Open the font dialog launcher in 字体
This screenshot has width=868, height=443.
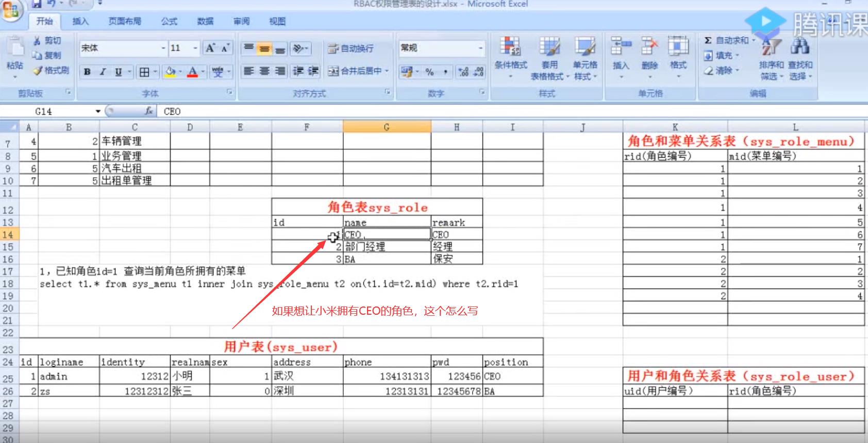pos(229,92)
